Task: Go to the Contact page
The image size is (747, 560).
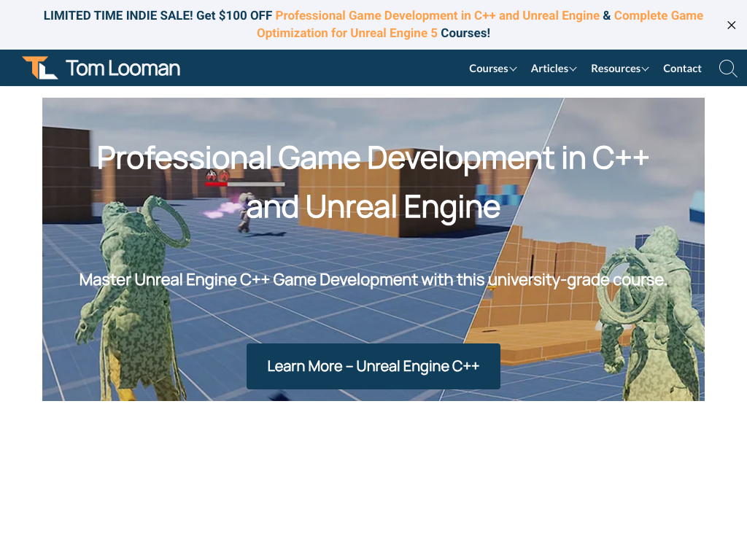Action: [682, 69]
